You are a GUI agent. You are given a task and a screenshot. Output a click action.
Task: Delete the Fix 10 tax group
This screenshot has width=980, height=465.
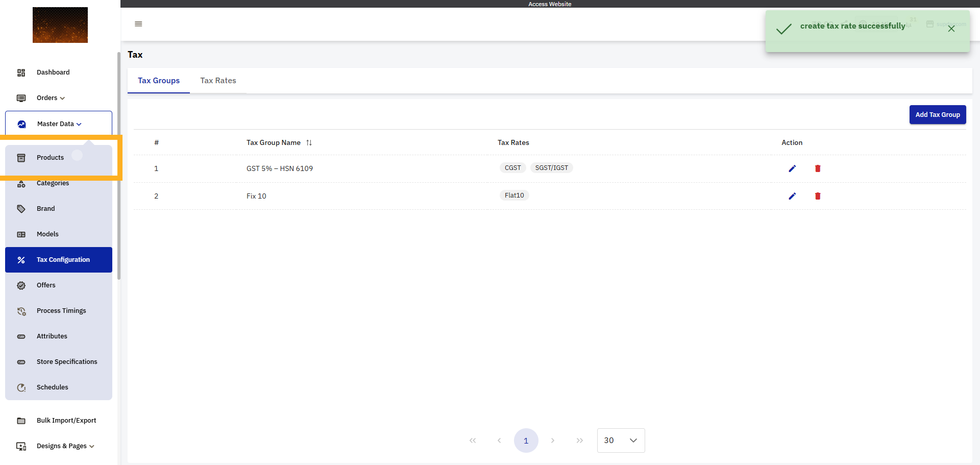818,196
